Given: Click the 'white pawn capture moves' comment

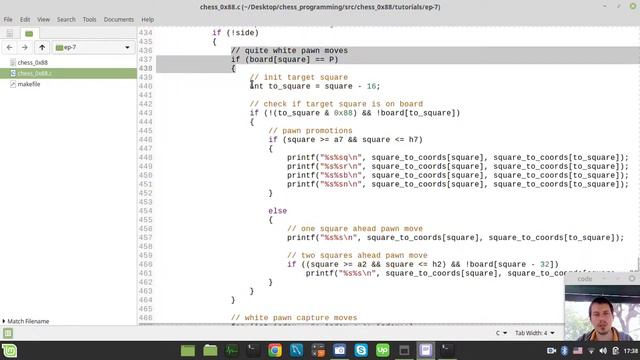Looking at the screenshot, I should point(294,318).
